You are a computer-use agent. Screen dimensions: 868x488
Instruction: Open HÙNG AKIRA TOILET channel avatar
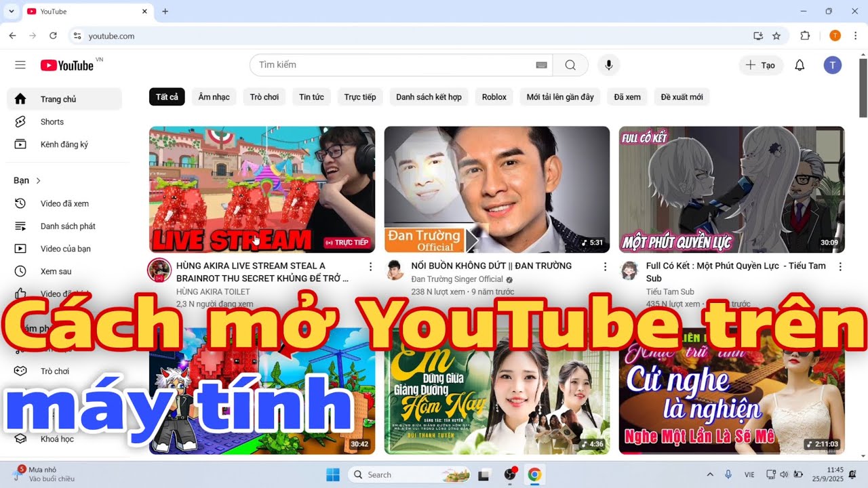(x=159, y=270)
